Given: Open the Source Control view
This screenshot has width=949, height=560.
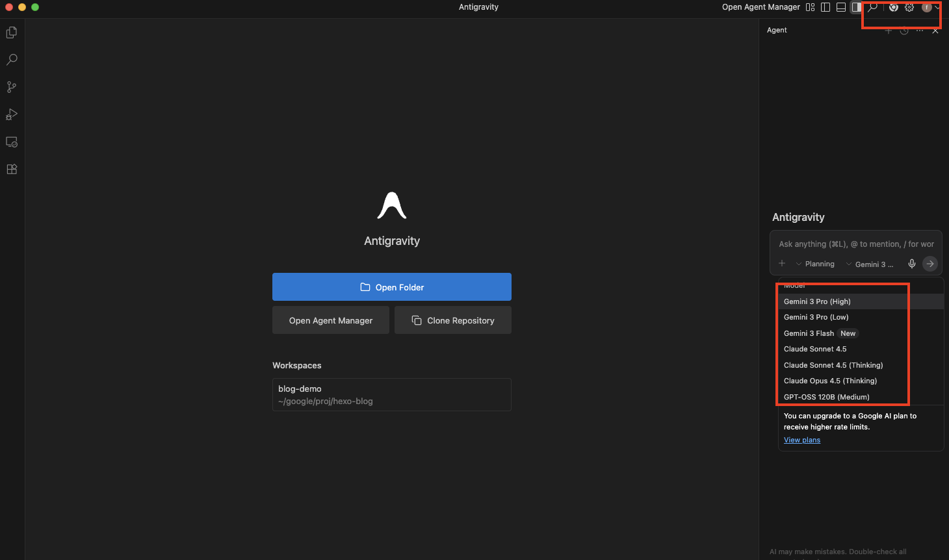Looking at the screenshot, I should click(x=12, y=87).
